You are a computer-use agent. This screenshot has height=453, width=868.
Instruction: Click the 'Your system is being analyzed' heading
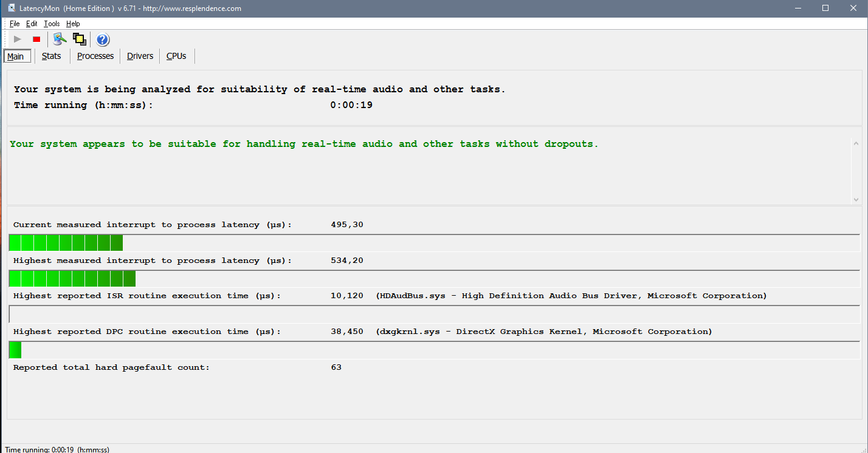260,89
